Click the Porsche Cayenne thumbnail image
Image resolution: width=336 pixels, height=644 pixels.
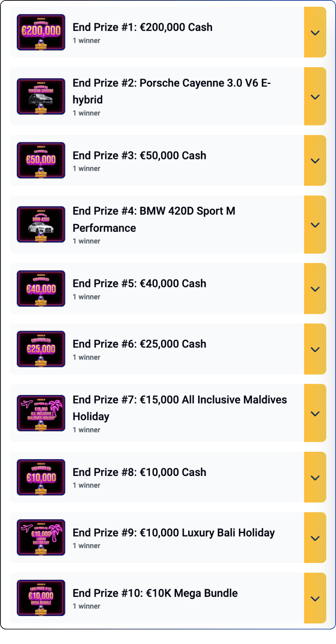coord(41,96)
